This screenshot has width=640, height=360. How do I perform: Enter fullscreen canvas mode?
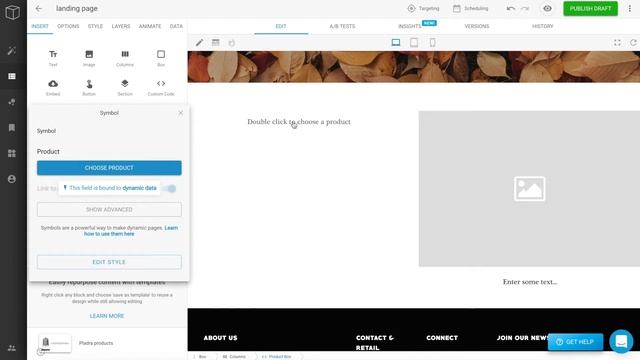(x=617, y=42)
